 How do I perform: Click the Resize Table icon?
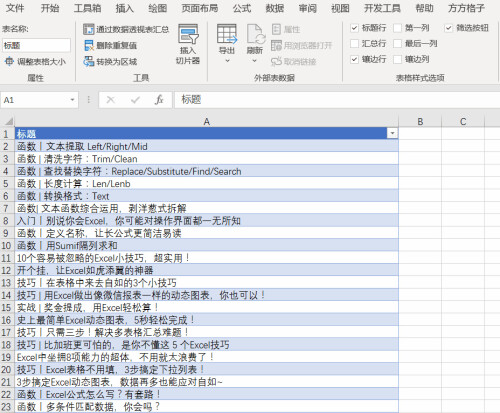pos(9,61)
